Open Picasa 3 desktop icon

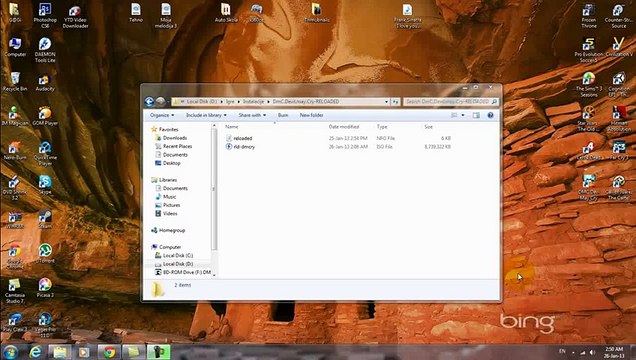pyautogui.click(x=45, y=287)
